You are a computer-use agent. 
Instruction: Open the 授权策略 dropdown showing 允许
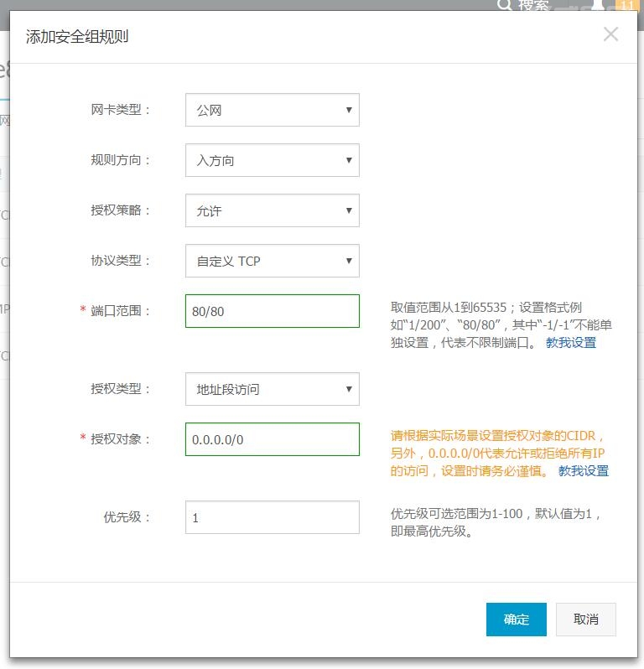[x=272, y=210]
